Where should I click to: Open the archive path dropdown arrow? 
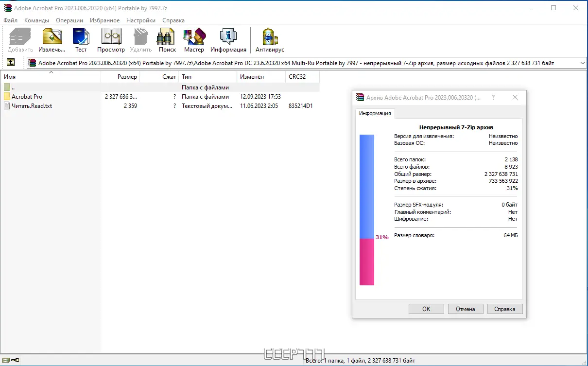click(582, 62)
